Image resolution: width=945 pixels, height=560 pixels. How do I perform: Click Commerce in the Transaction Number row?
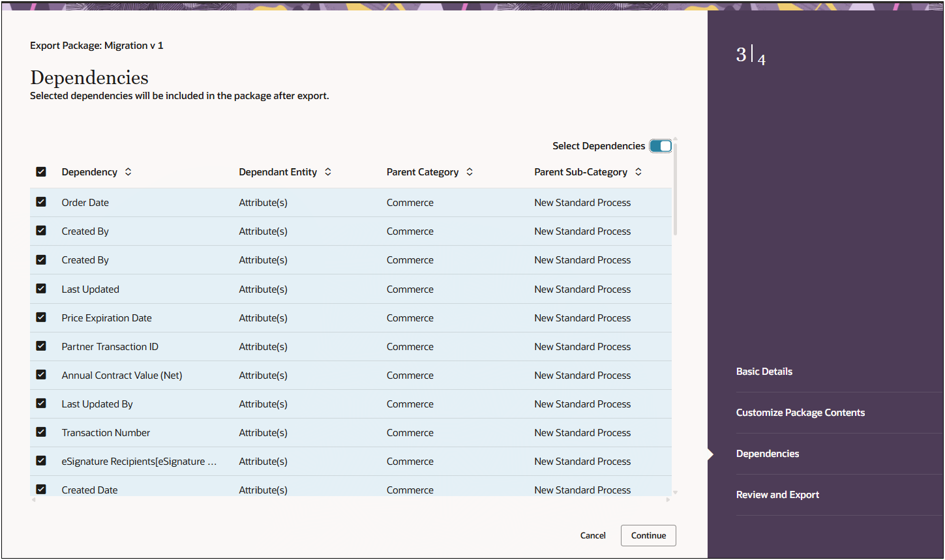tap(410, 433)
